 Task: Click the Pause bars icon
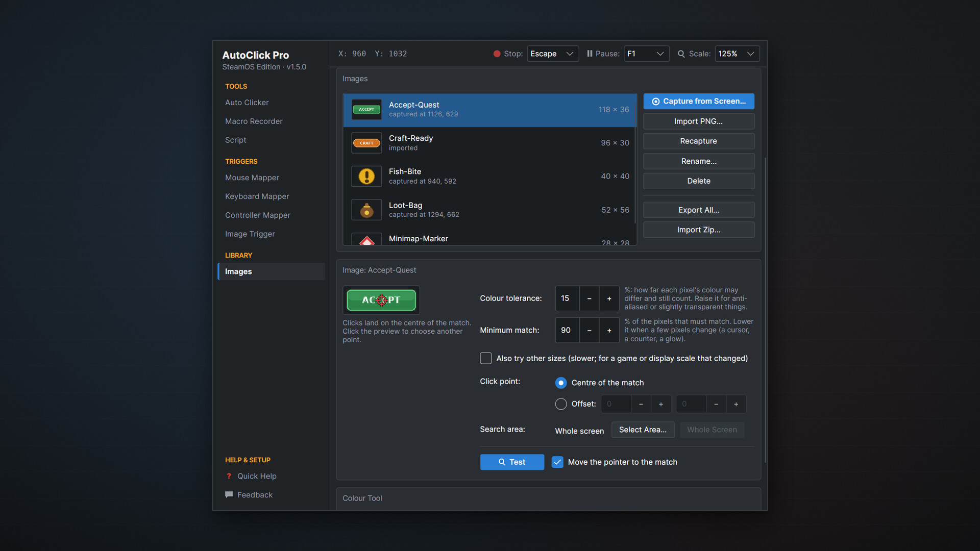(x=590, y=54)
